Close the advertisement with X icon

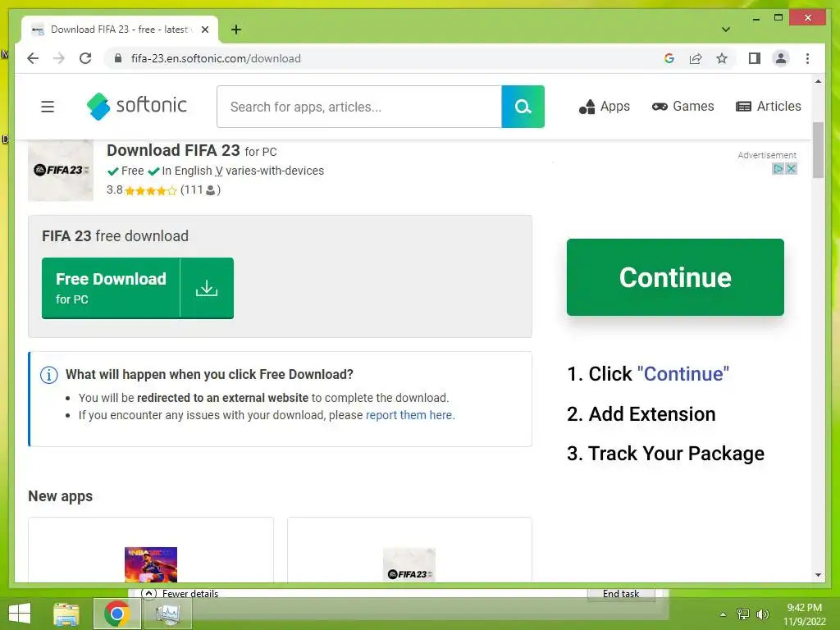(x=792, y=169)
